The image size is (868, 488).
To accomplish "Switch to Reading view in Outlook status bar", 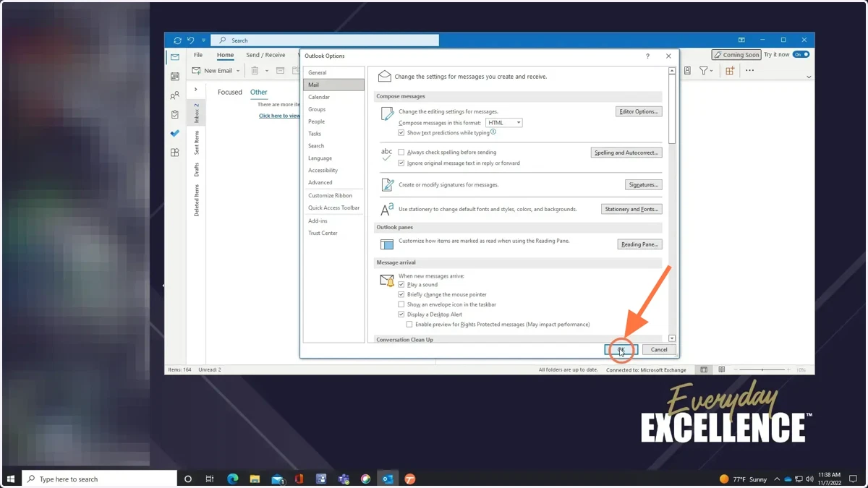I will point(721,369).
